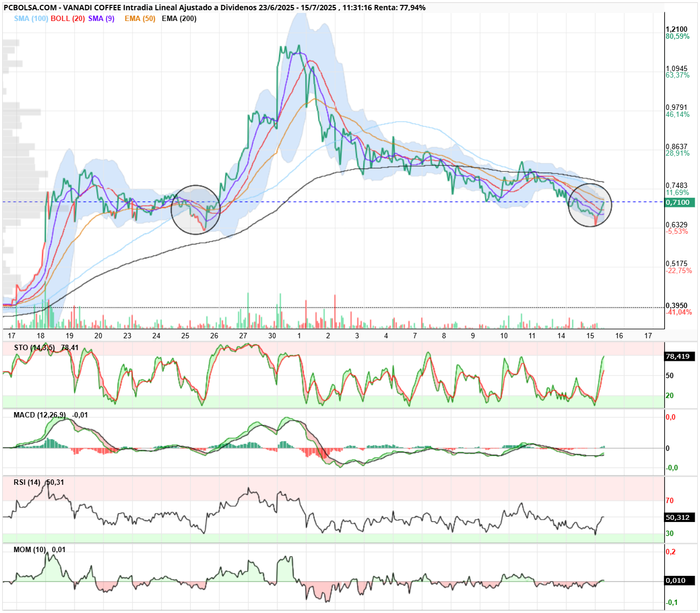Click the black 0,010 momentum value tag
Viewport: 700px width, 613px height.
pyautogui.click(x=680, y=581)
